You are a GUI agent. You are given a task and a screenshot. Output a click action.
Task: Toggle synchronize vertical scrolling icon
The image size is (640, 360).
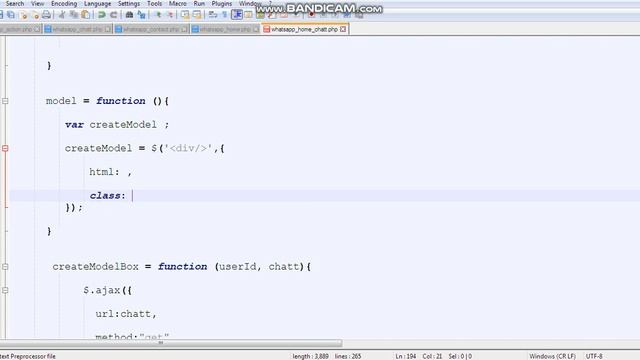tap(185, 15)
